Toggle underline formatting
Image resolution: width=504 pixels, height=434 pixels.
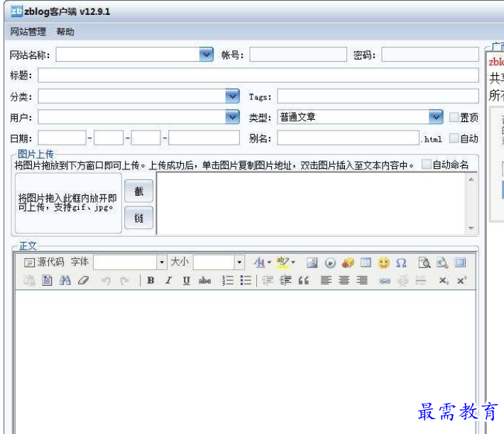pyautogui.click(x=187, y=281)
